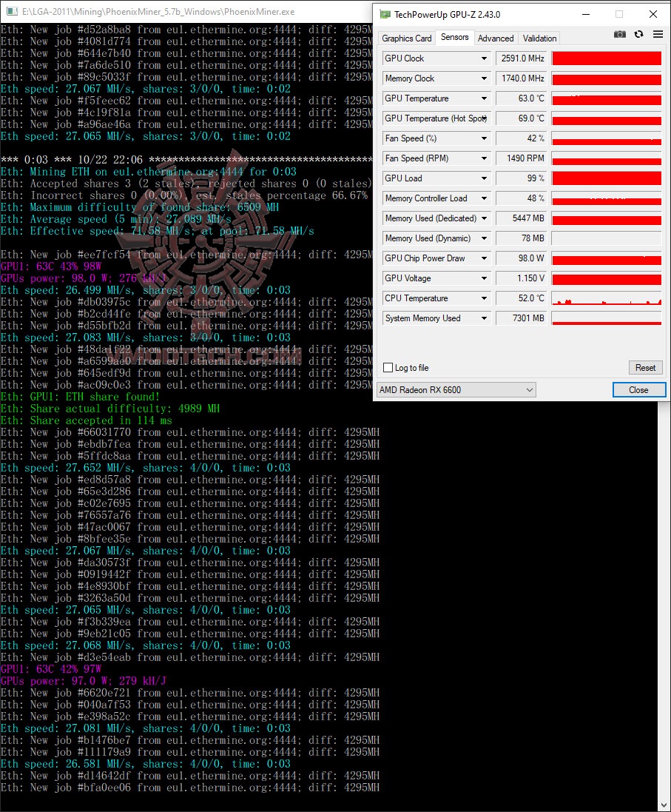Open the Memory Controller Load dropdown

(x=484, y=198)
